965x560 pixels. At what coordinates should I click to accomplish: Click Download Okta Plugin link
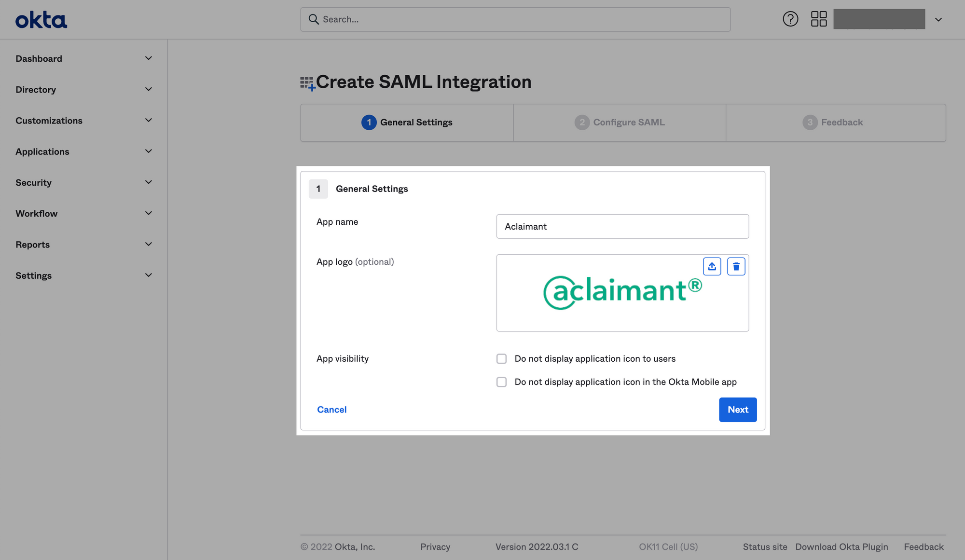(841, 547)
